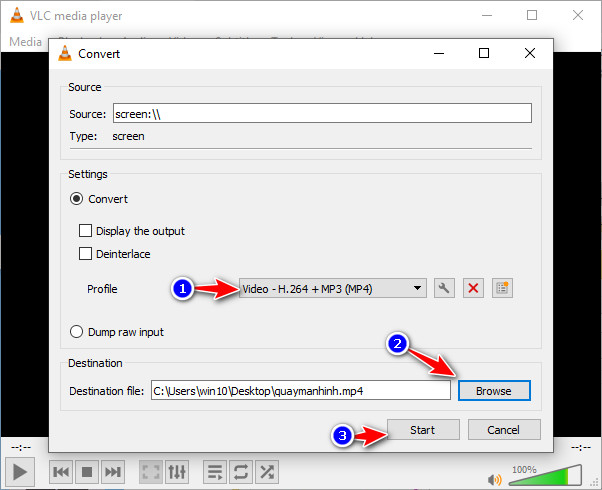Edit selected profile with wrench icon

click(444, 288)
